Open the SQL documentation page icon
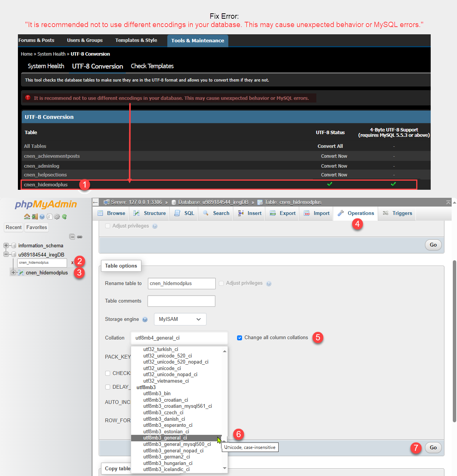This screenshot has height=476, width=457. pos(49,216)
